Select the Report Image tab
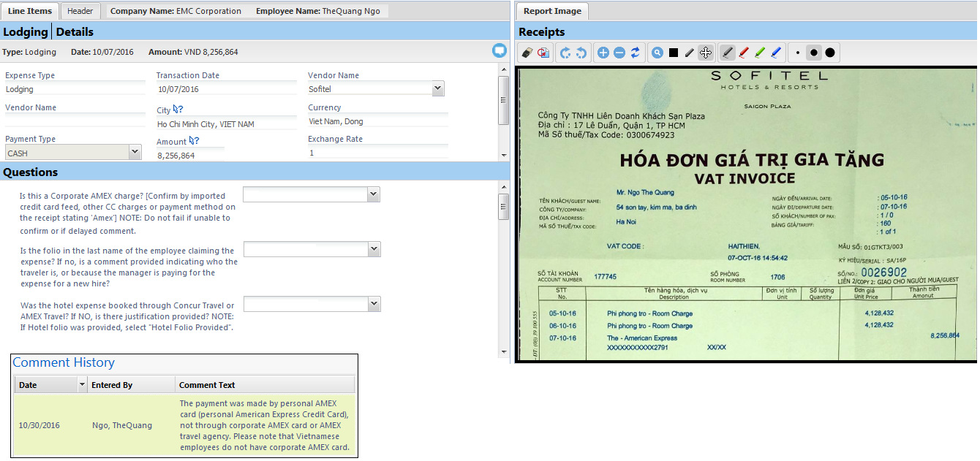This screenshot has width=980, height=461. point(553,11)
